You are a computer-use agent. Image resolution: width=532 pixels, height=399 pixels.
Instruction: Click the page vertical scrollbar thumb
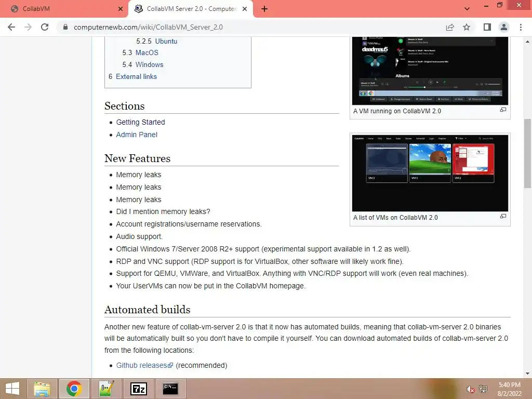click(527, 153)
